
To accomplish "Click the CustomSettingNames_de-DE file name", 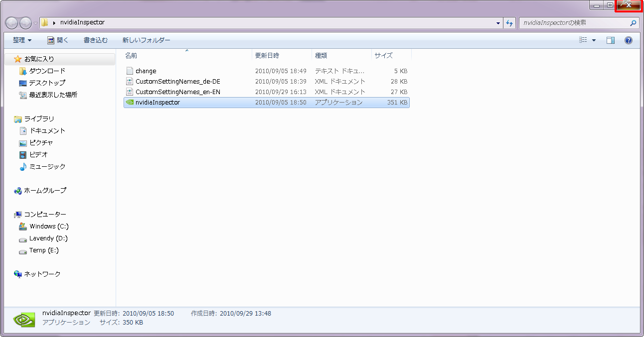I will (178, 81).
